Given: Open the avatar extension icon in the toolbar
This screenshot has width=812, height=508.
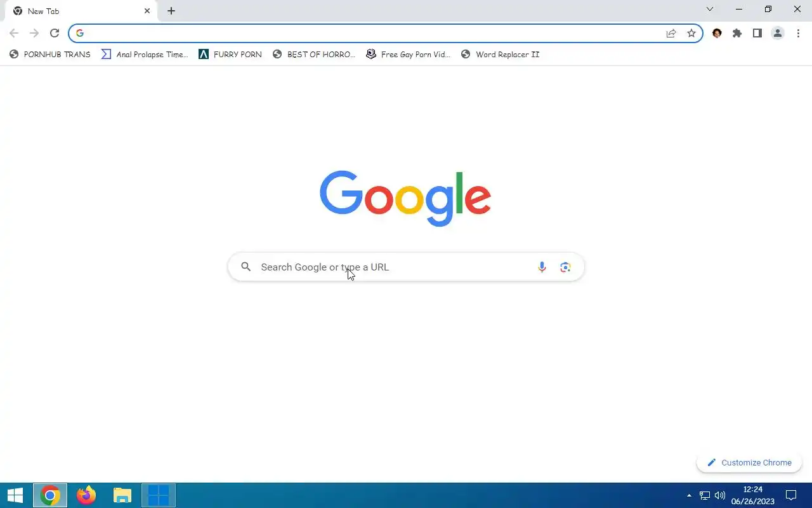Looking at the screenshot, I should pos(717,33).
